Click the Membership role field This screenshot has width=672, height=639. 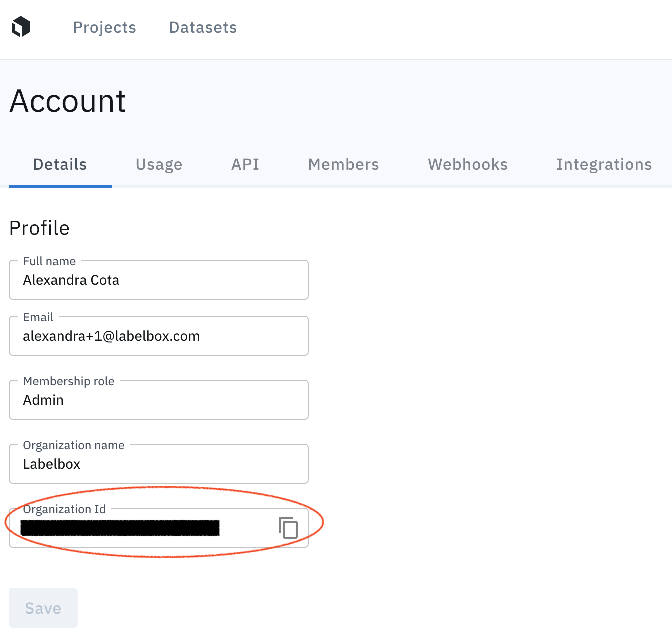[159, 400]
